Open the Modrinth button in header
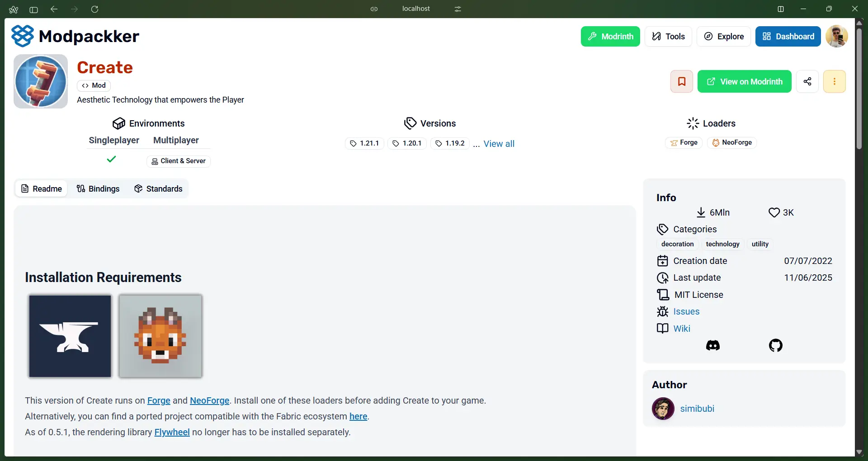 point(610,36)
